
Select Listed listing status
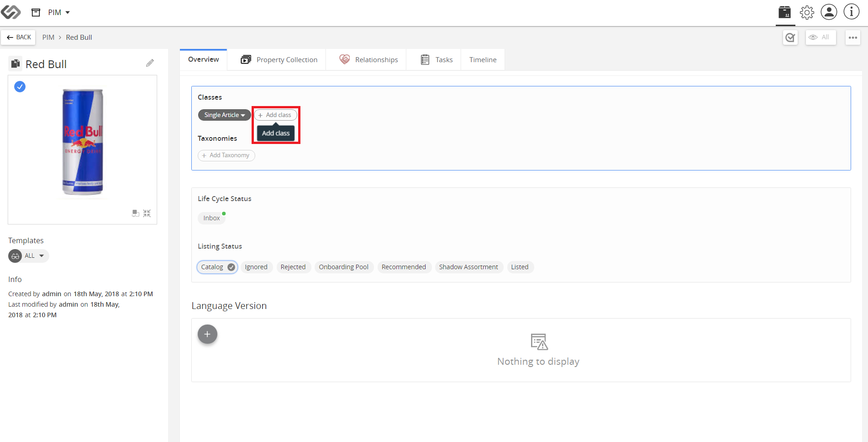(x=520, y=267)
